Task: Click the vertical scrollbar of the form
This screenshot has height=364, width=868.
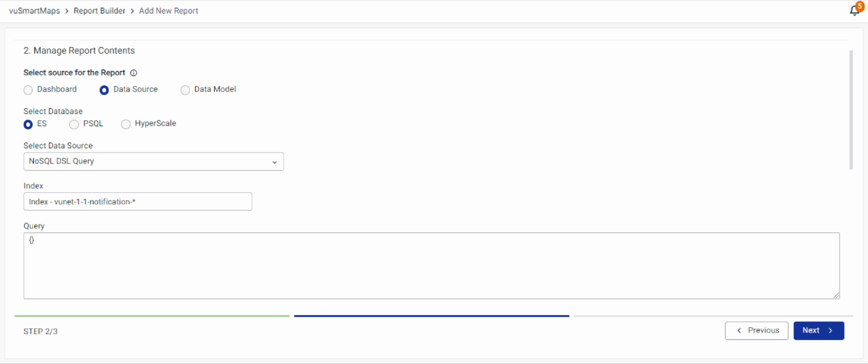Action: coord(851,109)
